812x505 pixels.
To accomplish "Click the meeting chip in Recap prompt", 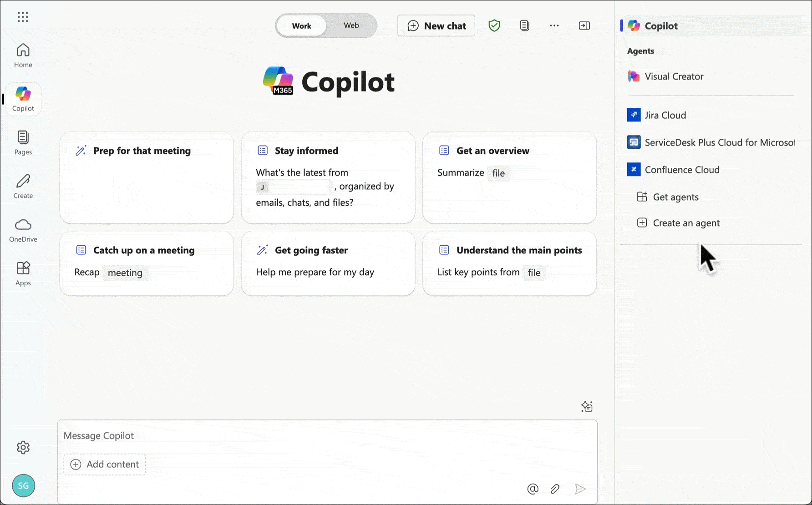I will tap(125, 273).
